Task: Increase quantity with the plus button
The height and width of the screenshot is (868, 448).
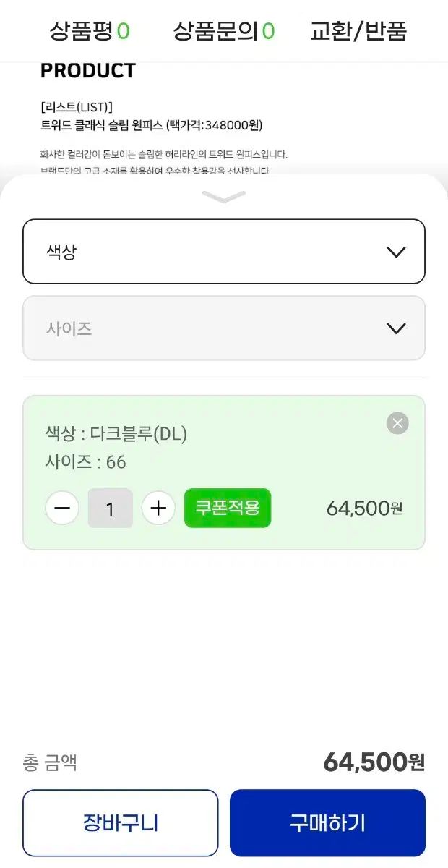Action: pos(158,509)
